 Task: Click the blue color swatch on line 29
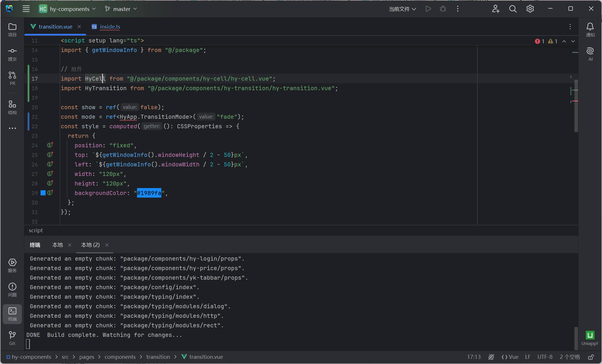coord(43,193)
